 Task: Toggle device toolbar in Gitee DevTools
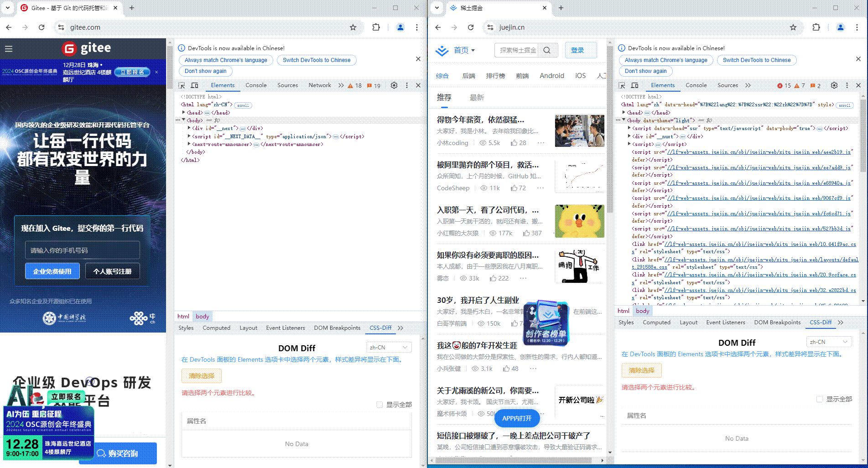tap(194, 85)
